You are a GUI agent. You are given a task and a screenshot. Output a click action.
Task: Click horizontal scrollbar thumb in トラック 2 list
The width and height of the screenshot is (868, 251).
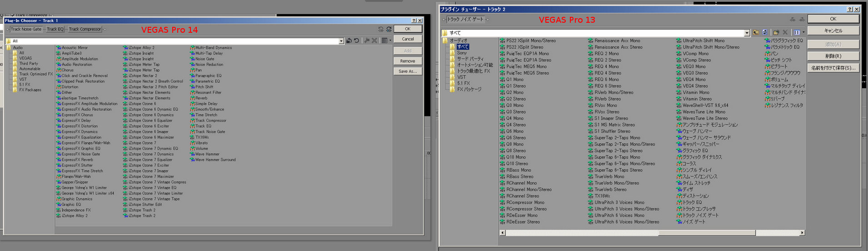(707, 233)
